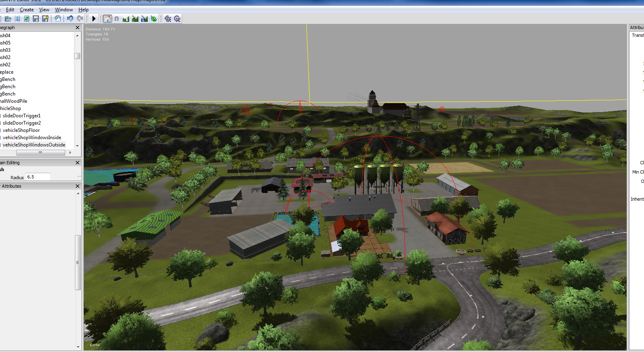Close the Scenegraph panel
644x352 pixels.
tap(78, 28)
